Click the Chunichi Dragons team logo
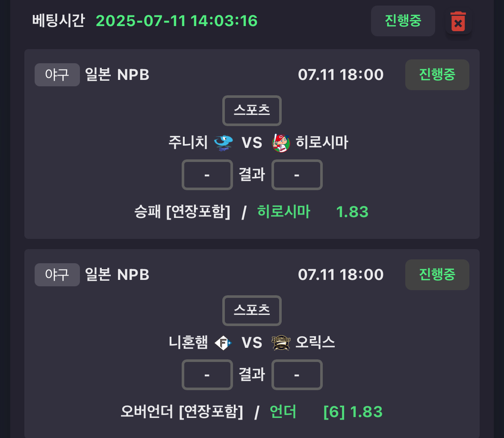This screenshot has width=504, height=438. [224, 143]
